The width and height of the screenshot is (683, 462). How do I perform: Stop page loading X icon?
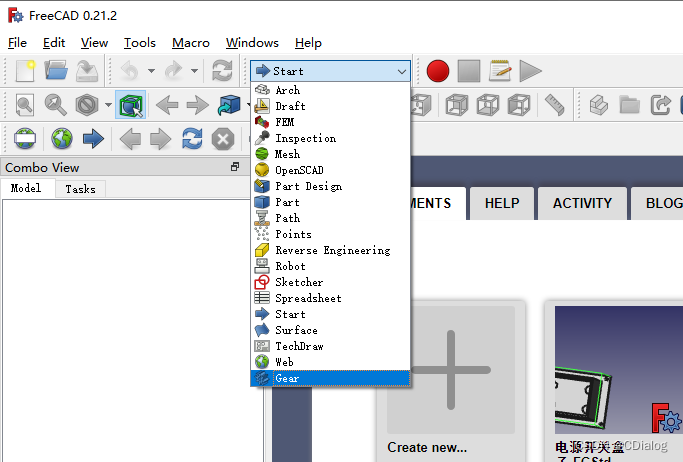223,139
